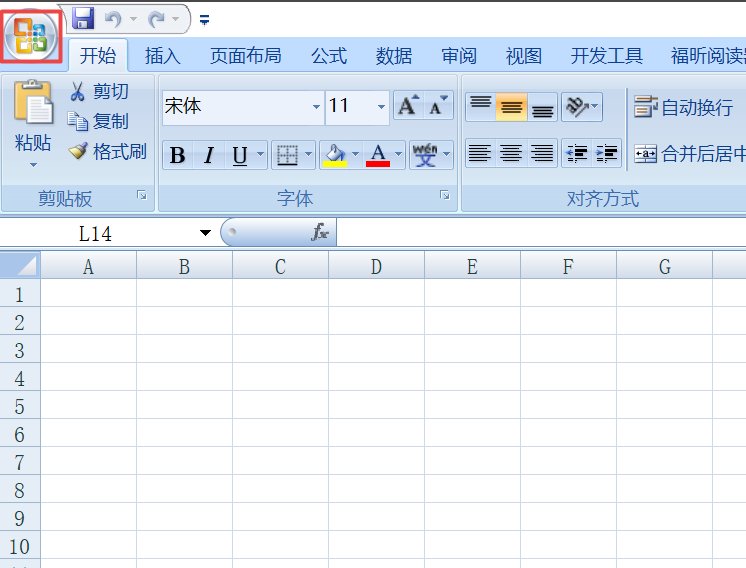Click the wén phonetic guide icon
Screen dimensions: 746x568
tap(425, 155)
